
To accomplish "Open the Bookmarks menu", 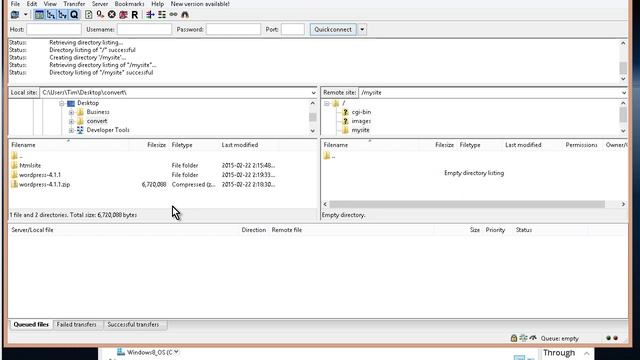I will click(129, 4).
